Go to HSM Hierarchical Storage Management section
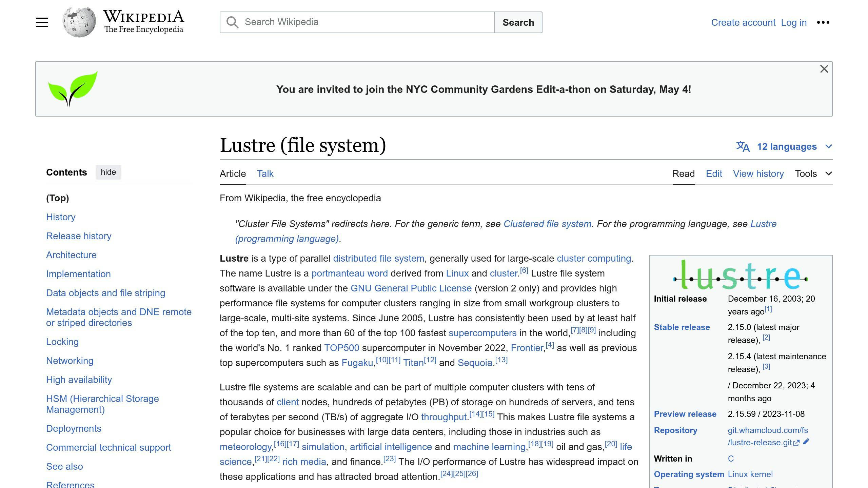Image resolution: width=868 pixels, height=488 pixels. tap(102, 404)
